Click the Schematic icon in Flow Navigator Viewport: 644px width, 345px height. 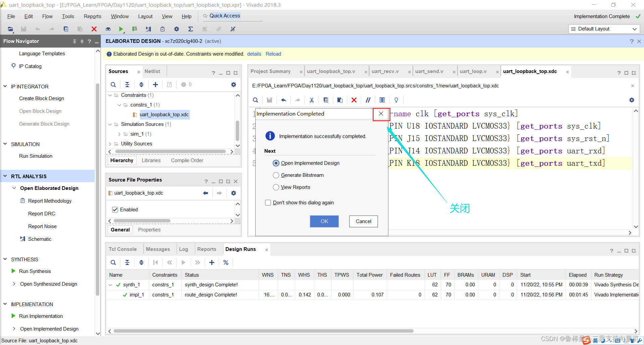[22, 239]
